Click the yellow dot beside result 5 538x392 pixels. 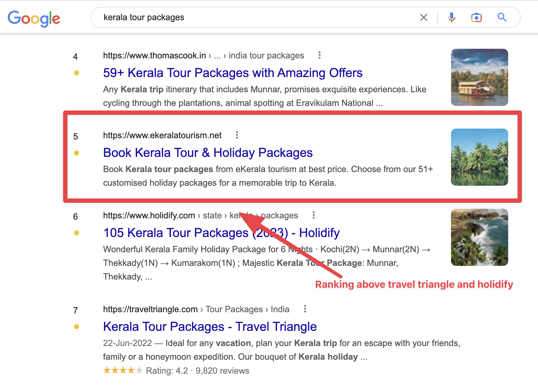76,153
